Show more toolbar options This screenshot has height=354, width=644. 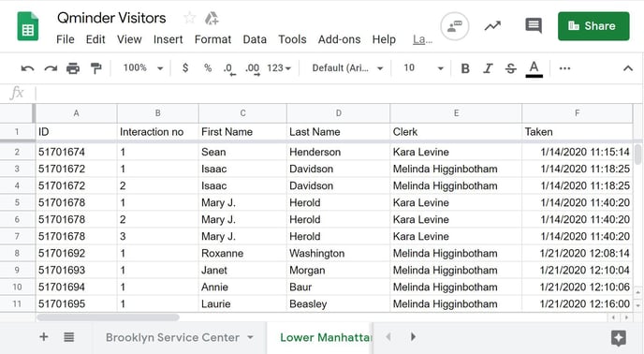pyautogui.click(x=564, y=68)
